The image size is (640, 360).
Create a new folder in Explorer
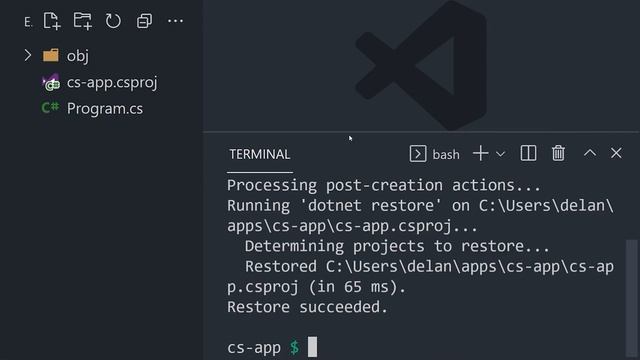(82, 21)
